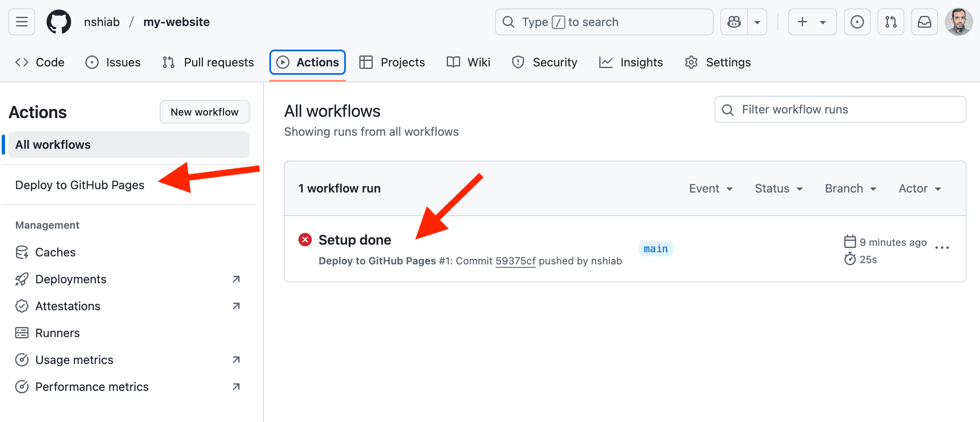This screenshot has height=422, width=980.
Task: Click the Insights graph icon
Action: [x=606, y=62]
